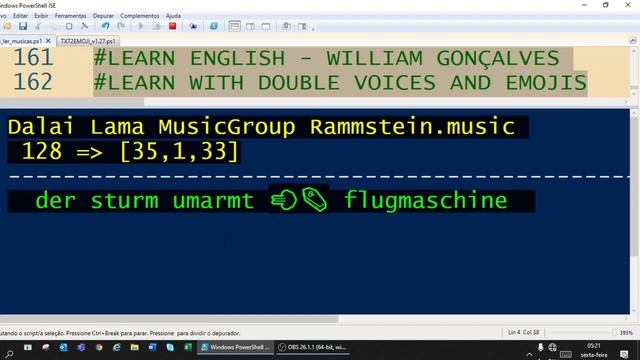
Task: Open Task View on the taskbar
Action: (x=28, y=347)
